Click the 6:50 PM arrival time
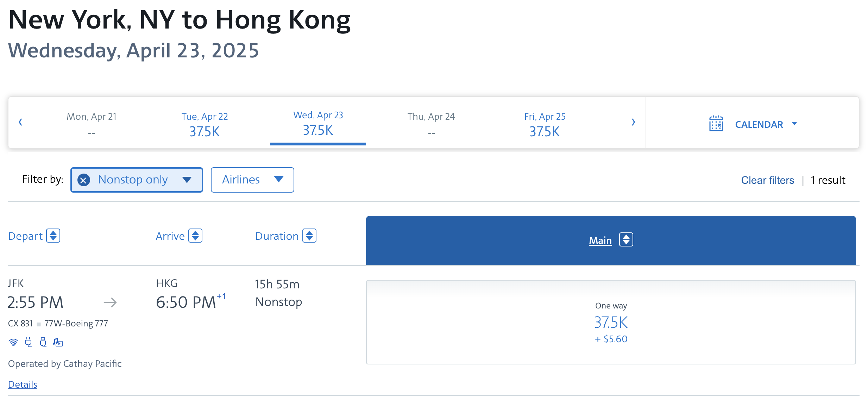This screenshot has height=400, width=868. coord(186,302)
